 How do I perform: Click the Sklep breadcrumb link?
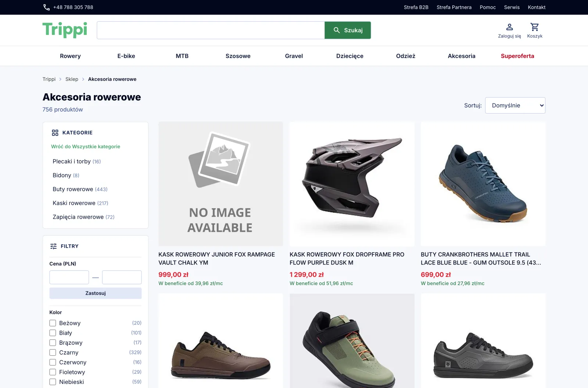(72, 79)
